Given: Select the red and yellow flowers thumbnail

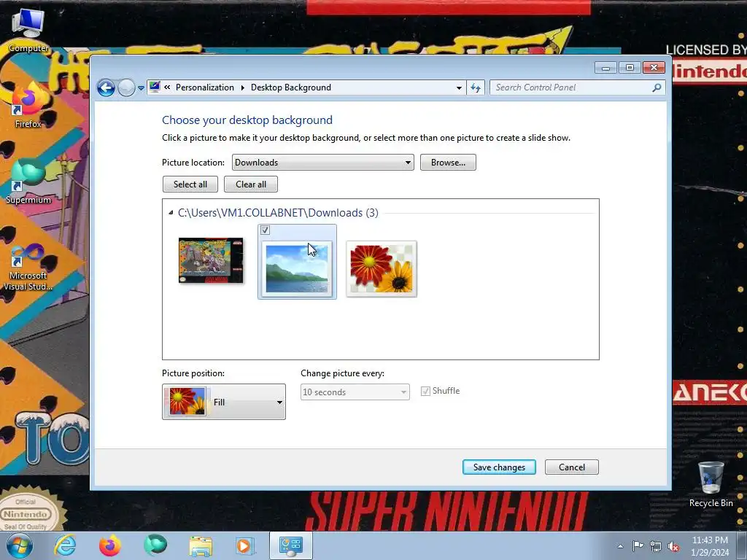Looking at the screenshot, I should [381, 269].
